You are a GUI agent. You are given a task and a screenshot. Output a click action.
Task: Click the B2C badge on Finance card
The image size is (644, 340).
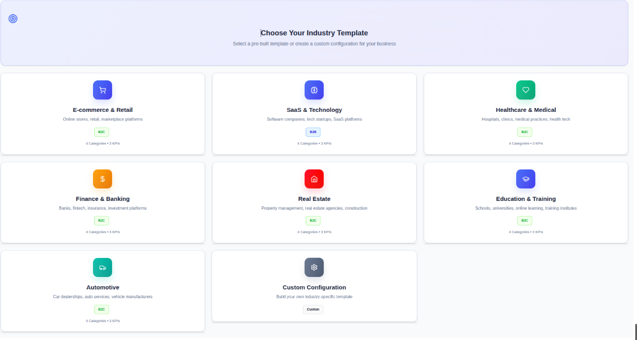[x=102, y=221]
